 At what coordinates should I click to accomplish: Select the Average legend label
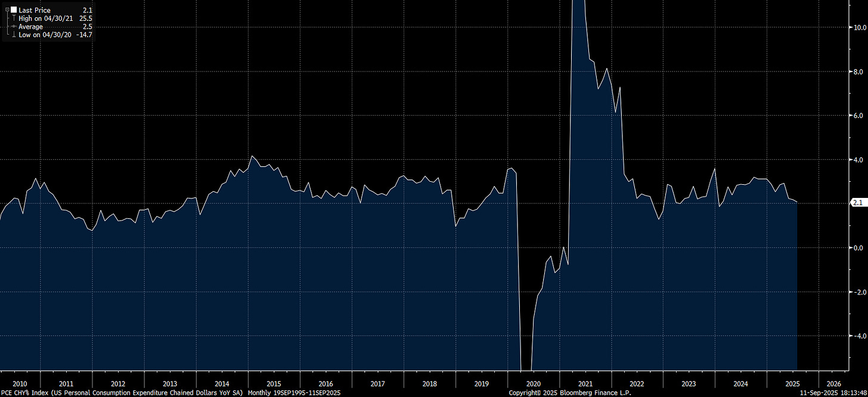click(31, 27)
